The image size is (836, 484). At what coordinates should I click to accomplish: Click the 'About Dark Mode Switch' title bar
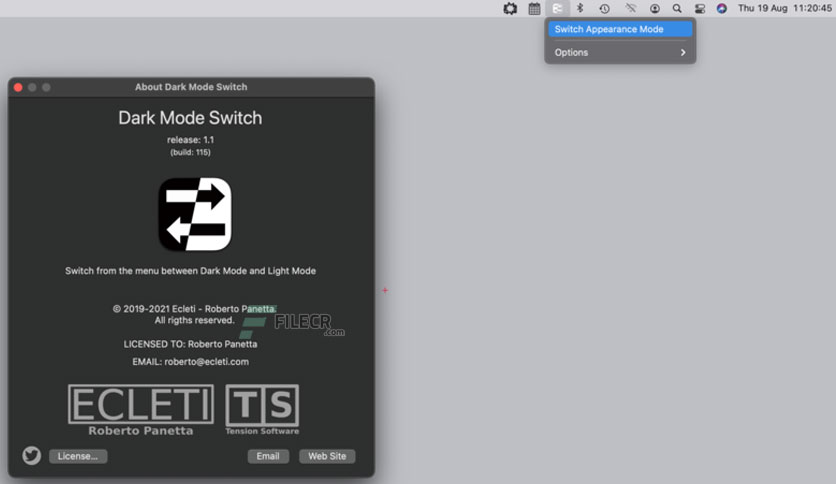[191, 87]
